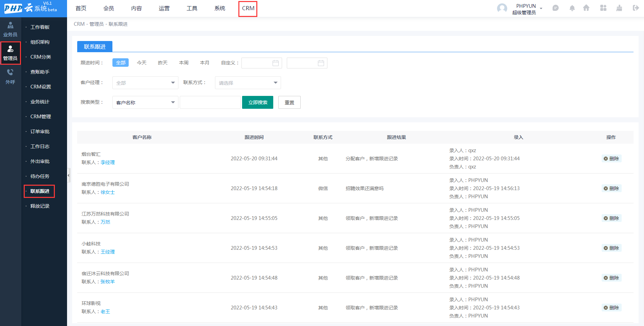This screenshot has width=644, height=326.
Task: Go to site home via house icon
Action: coord(586,8)
